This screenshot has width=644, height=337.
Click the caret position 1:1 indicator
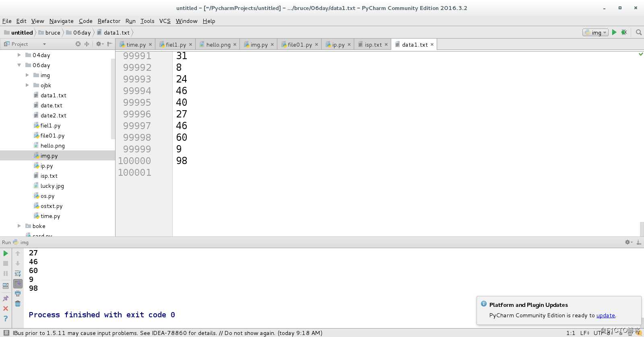tap(571, 333)
